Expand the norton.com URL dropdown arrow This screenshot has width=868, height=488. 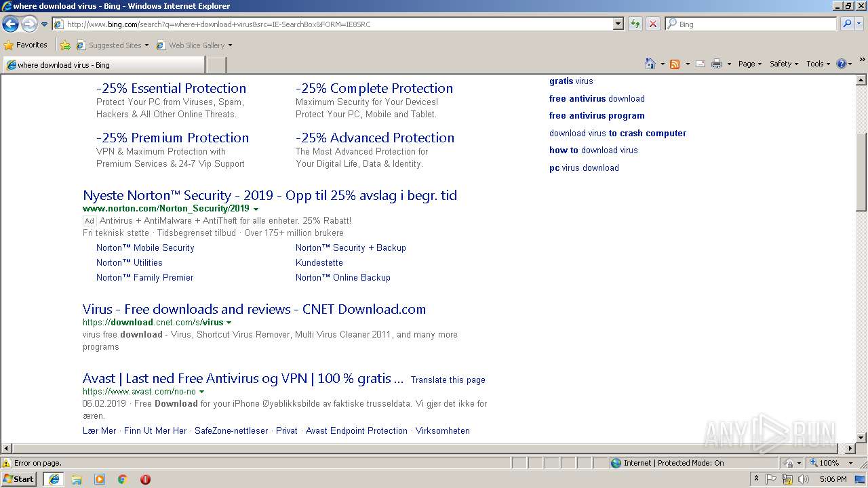coord(256,209)
